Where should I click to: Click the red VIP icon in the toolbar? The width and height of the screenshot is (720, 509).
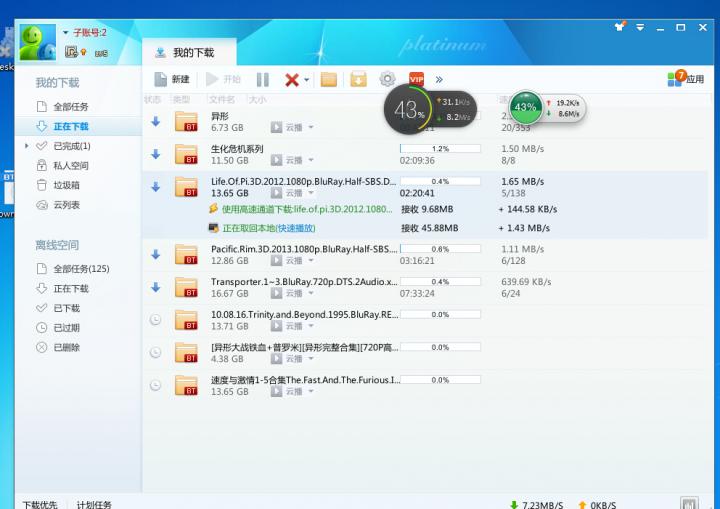pos(416,79)
